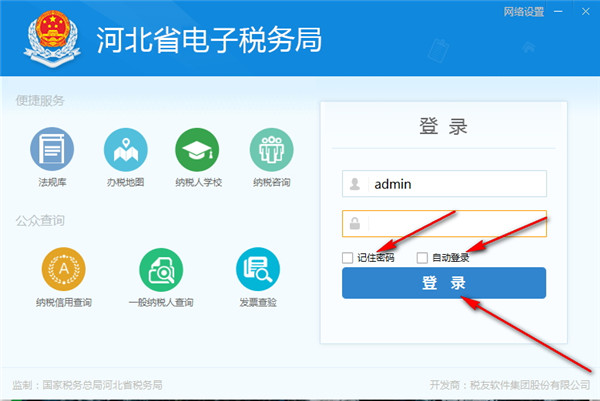Click the user avatar icon in the username field
This screenshot has width=600, height=401.
[x=355, y=184]
